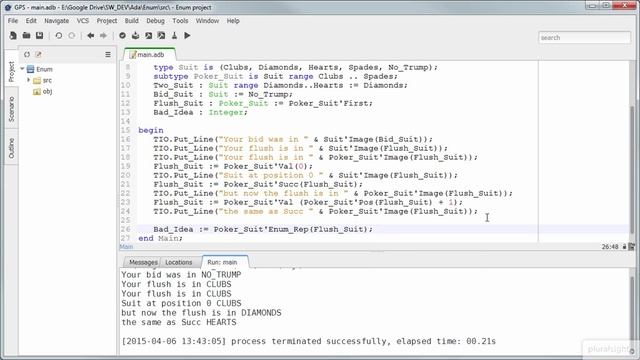Open the Navigate menu
640x360 pixels.
pos(56,21)
